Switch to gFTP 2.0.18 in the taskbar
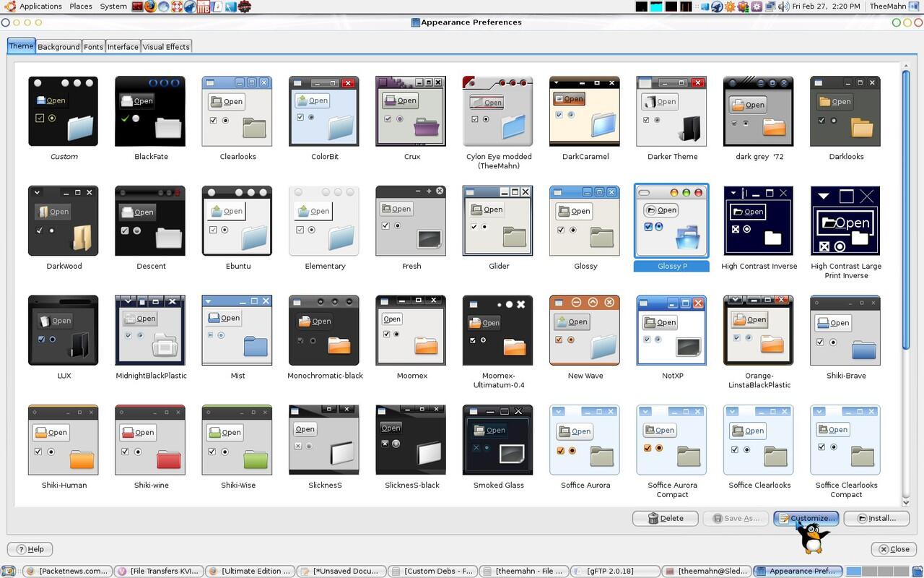 pyautogui.click(x=610, y=571)
